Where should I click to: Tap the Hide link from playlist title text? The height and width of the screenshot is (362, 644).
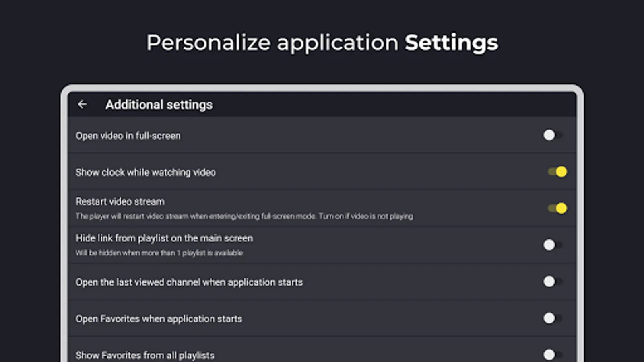click(164, 238)
